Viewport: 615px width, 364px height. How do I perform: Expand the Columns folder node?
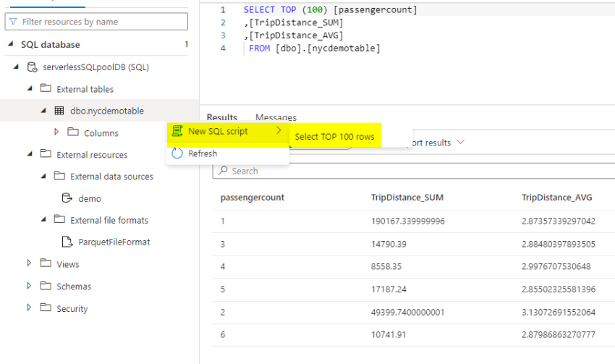(56, 132)
